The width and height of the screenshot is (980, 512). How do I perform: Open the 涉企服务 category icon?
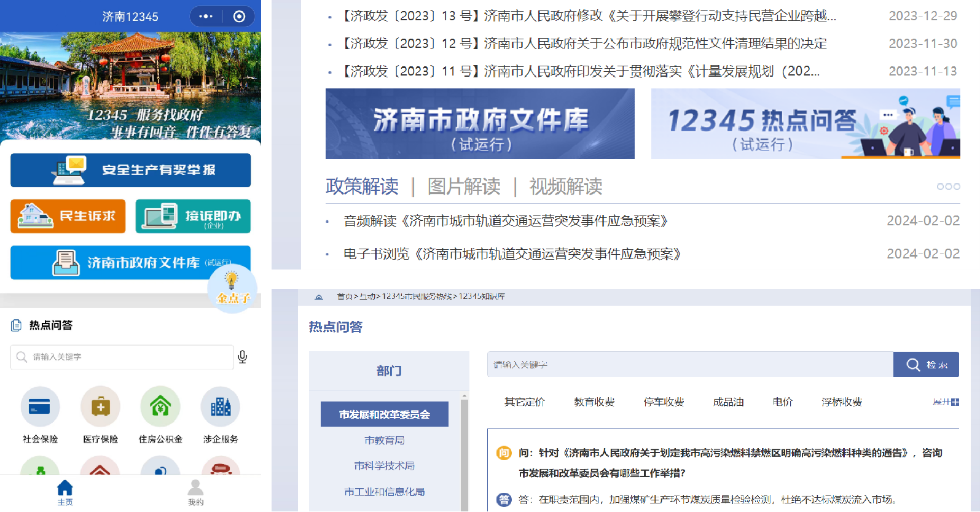[x=221, y=407]
